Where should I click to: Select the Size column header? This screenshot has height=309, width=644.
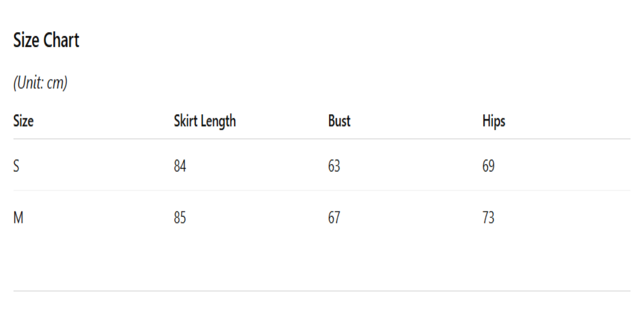(23, 121)
